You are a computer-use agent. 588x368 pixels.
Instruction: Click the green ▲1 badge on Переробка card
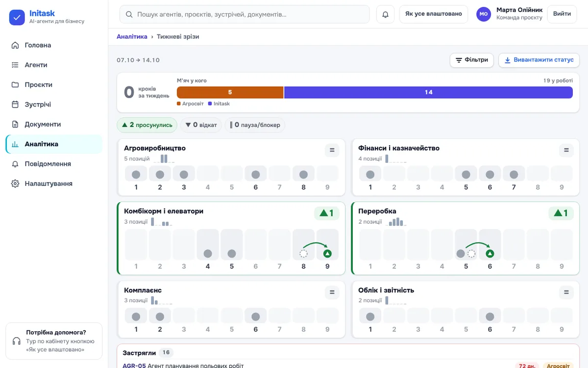561,213
